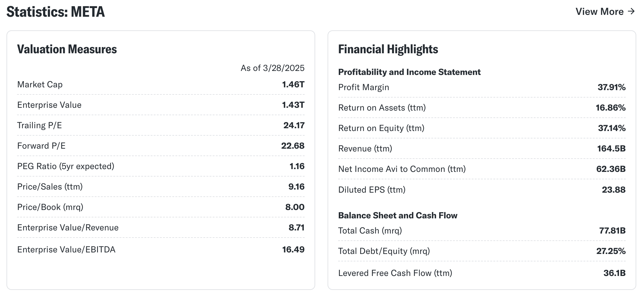Select Profit Margin value 37.91%

tap(611, 87)
